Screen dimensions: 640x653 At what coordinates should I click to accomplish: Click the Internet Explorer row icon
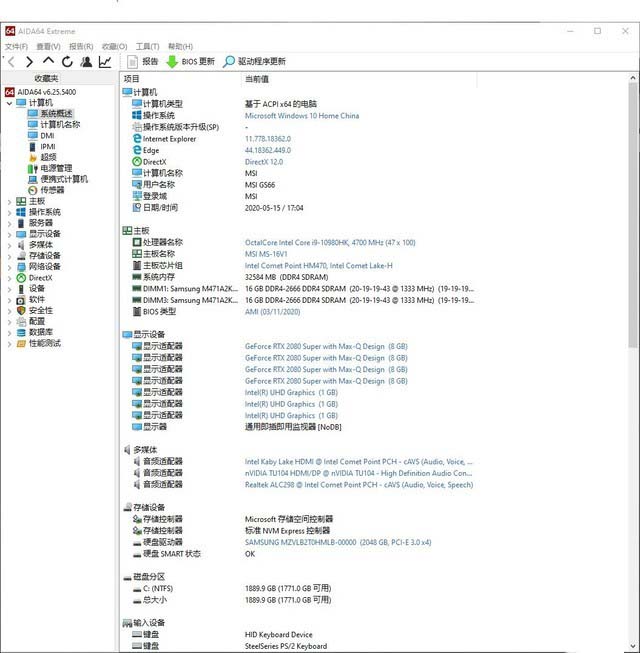(x=137, y=139)
